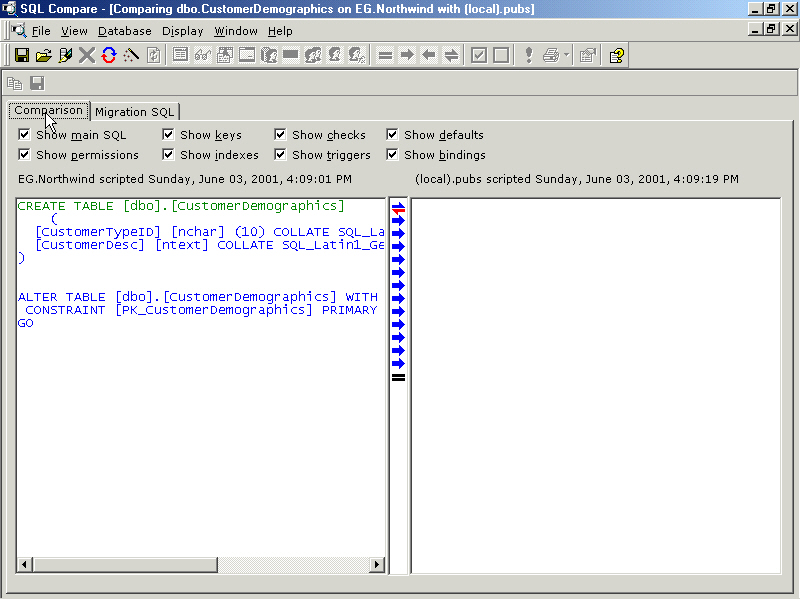
Task: Click the single-head role icon
Action: coord(335,55)
